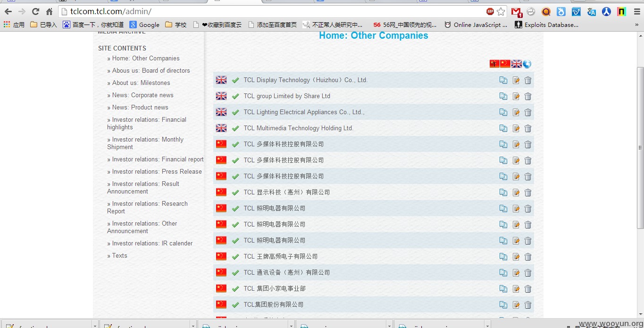The height and width of the screenshot is (328, 644).
Task: Filter list by the globe icon
Action: point(527,64)
